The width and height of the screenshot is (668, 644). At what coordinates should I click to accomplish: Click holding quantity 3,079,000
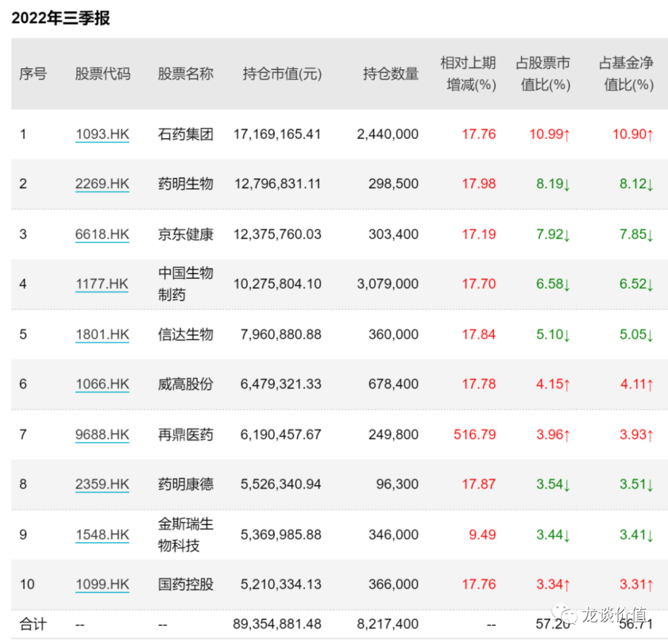pos(388,284)
